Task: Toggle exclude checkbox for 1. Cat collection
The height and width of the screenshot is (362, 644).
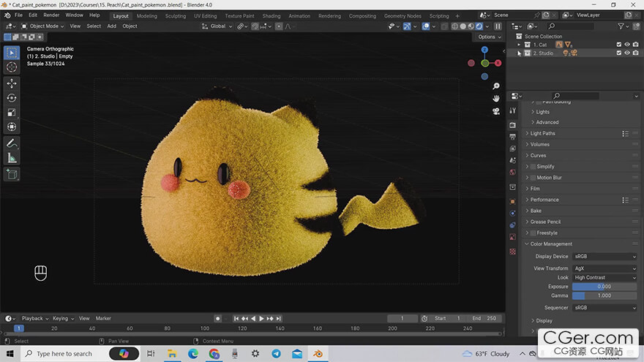Action: click(619, 45)
